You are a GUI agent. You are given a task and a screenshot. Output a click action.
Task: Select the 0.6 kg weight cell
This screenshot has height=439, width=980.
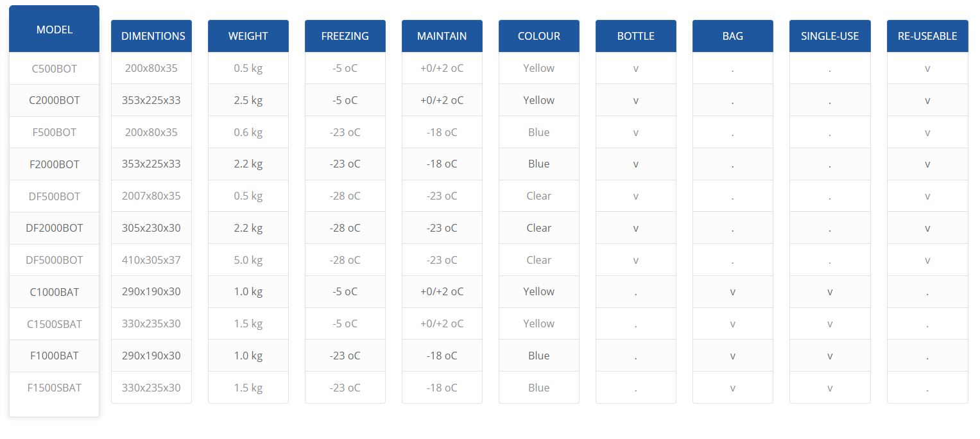coord(248,132)
